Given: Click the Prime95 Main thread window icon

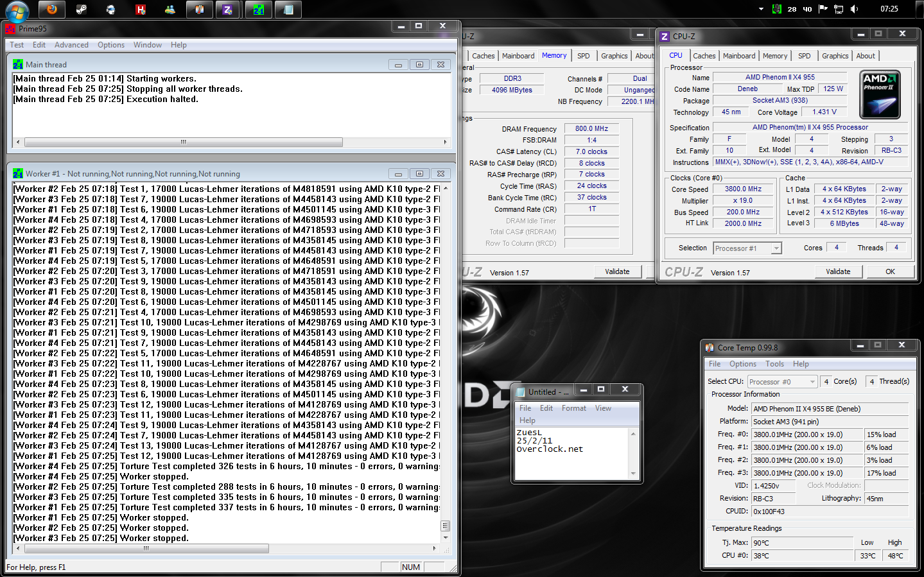Looking at the screenshot, I should pos(18,64).
